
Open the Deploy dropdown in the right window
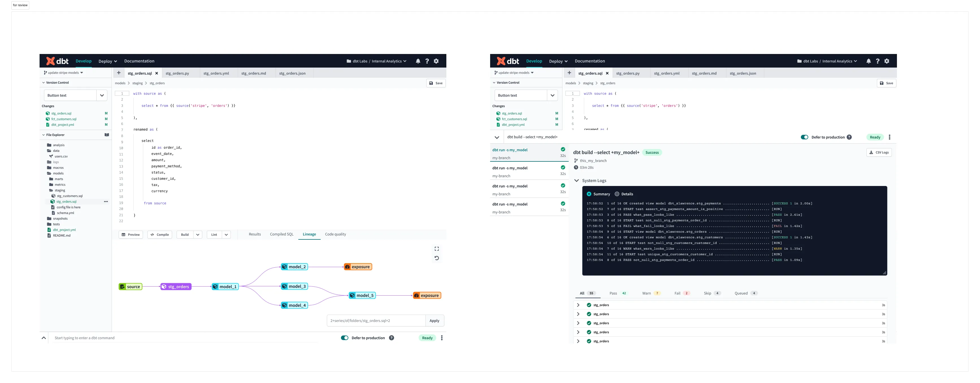tap(558, 61)
